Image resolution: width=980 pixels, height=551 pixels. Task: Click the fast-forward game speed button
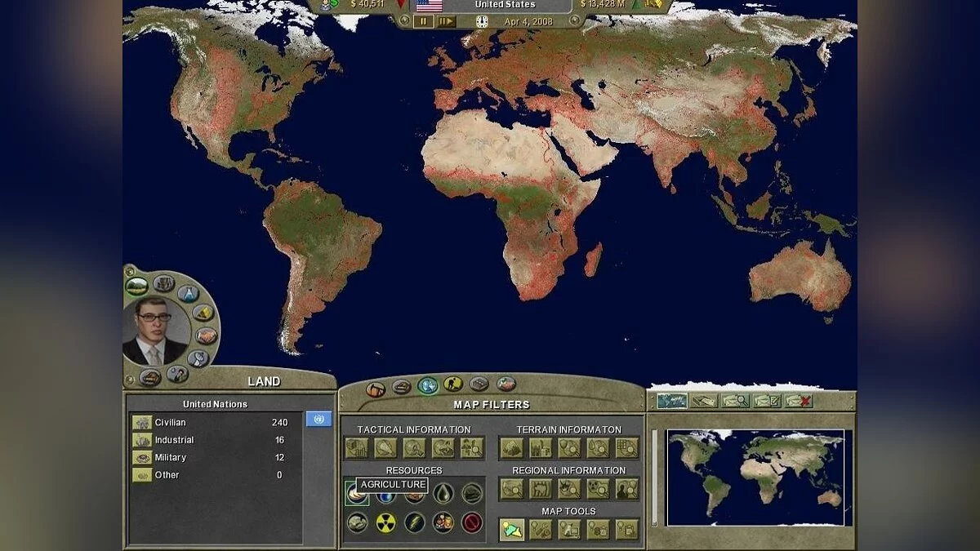pos(446,22)
